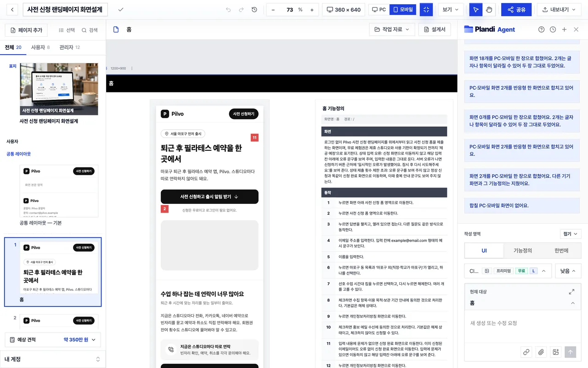Click the checkmark beside the project title
588x368 pixels.
(121, 10)
